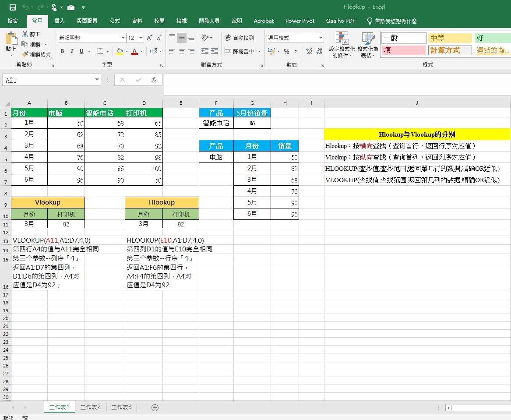Switch to the 工作表2 sheet tab
The image size is (511, 420).
(x=90, y=407)
